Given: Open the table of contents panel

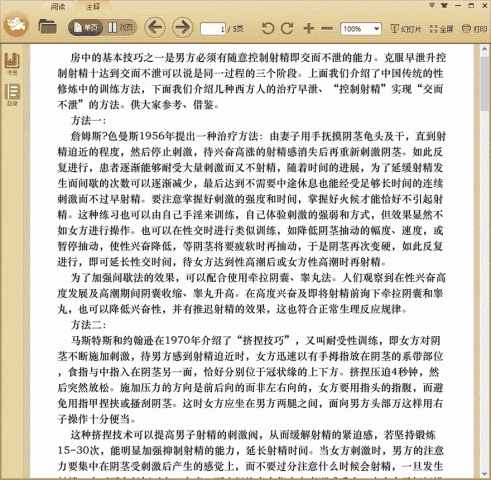Looking at the screenshot, I should point(12,94).
